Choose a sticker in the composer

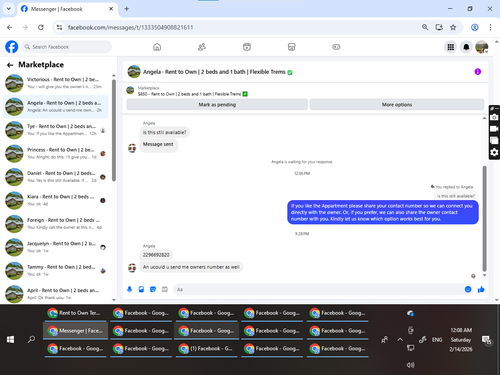pyautogui.click(x=153, y=289)
